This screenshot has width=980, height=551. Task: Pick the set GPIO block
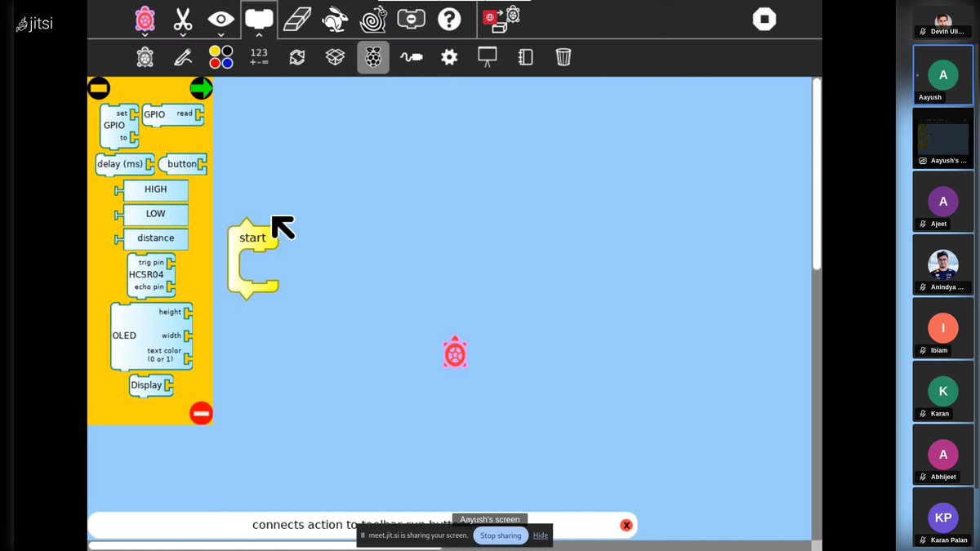click(x=119, y=126)
